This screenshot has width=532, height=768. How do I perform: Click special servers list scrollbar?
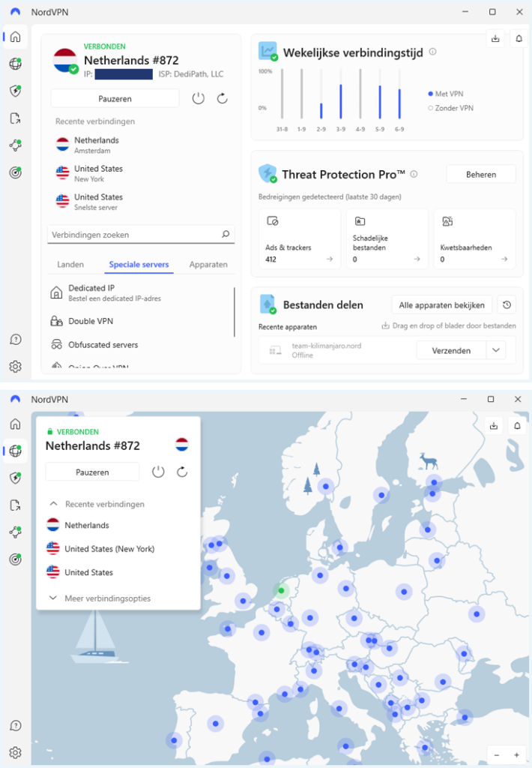point(235,312)
